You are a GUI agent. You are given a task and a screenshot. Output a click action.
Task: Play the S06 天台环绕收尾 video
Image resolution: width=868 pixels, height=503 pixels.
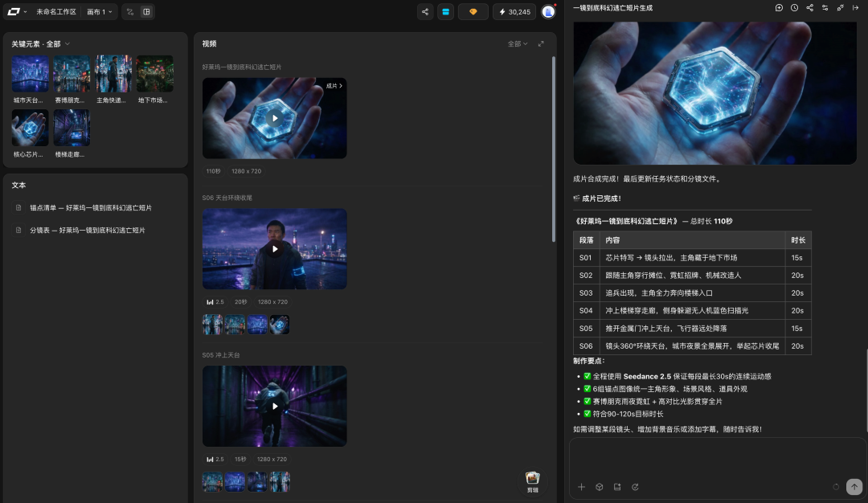275,248
